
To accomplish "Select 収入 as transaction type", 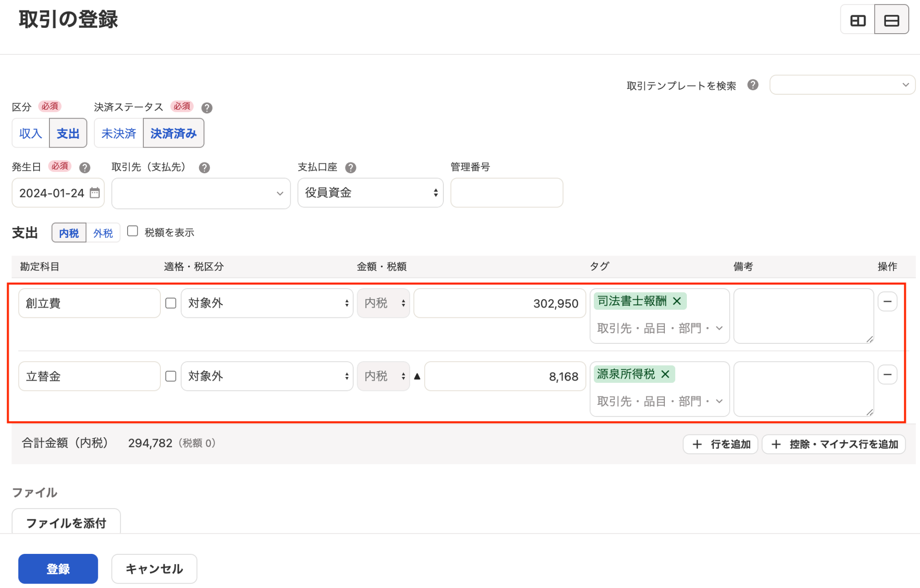I will coord(31,133).
